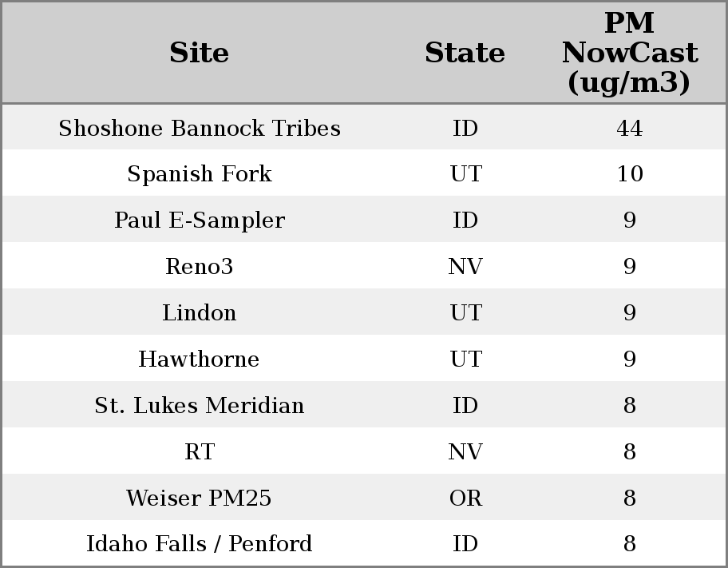Select the Reno3 site name
Viewport: 728px width, 568px height.
click(199, 267)
